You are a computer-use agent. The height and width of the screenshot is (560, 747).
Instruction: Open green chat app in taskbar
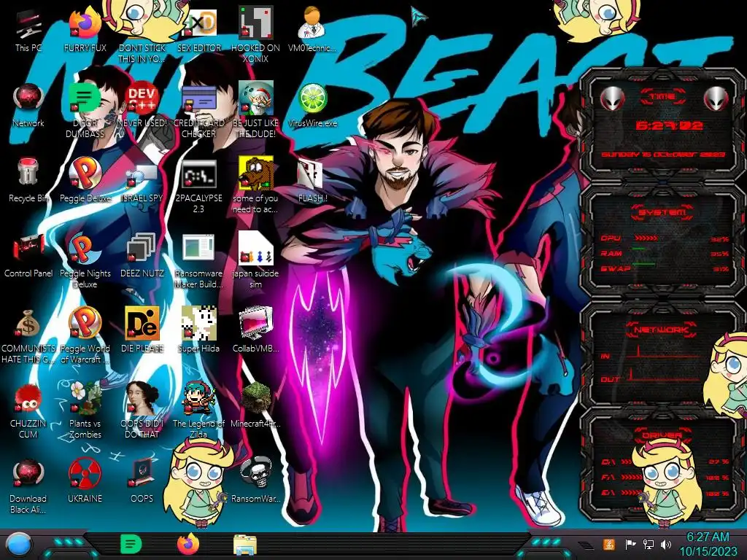(x=131, y=544)
